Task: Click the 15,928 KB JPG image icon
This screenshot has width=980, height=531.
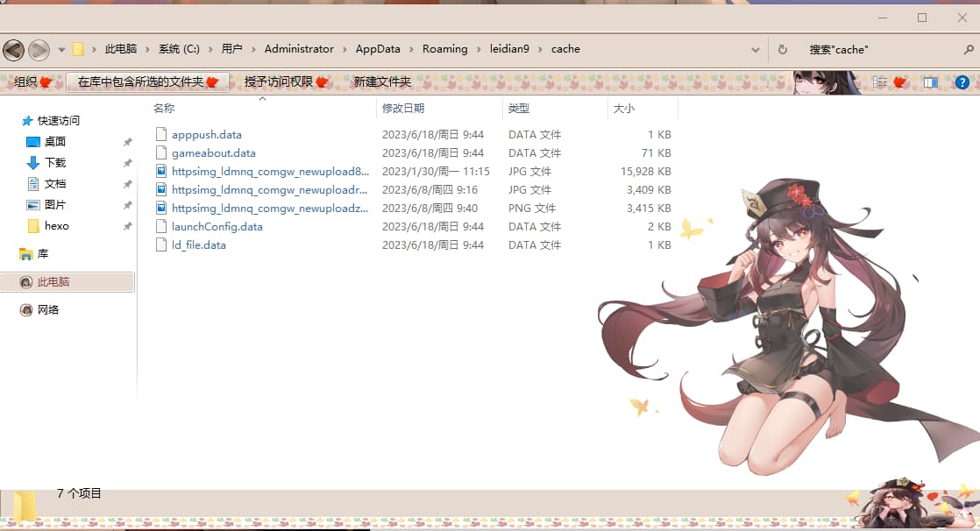Action: 161,171
